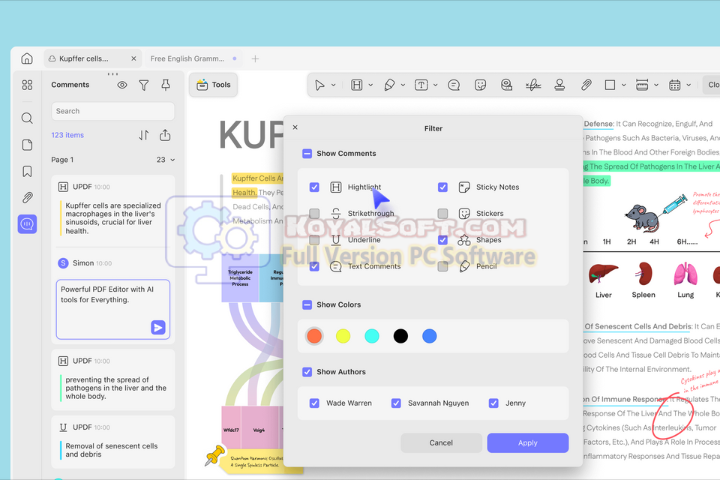
Task: Select the rectangle shape tool in toolbar
Action: click(x=610, y=85)
